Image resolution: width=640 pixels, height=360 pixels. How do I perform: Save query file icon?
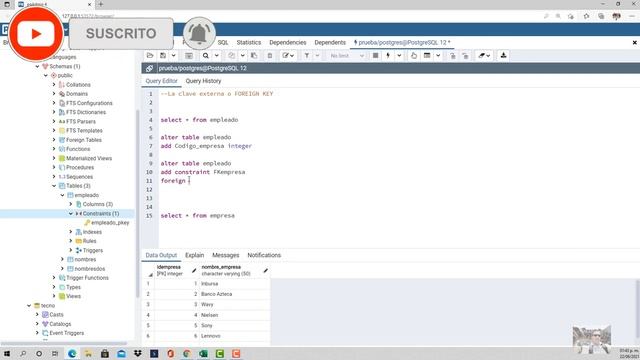coord(163,56)
